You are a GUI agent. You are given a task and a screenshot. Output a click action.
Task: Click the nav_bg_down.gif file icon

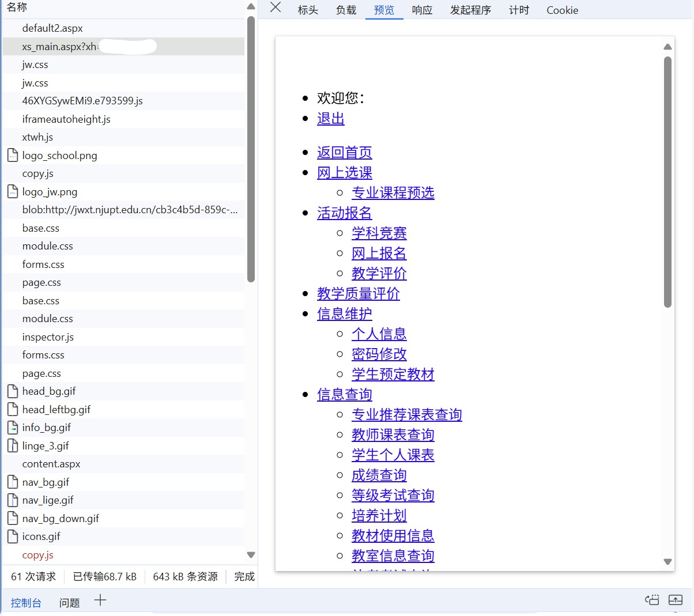click(x=12, y=519)
